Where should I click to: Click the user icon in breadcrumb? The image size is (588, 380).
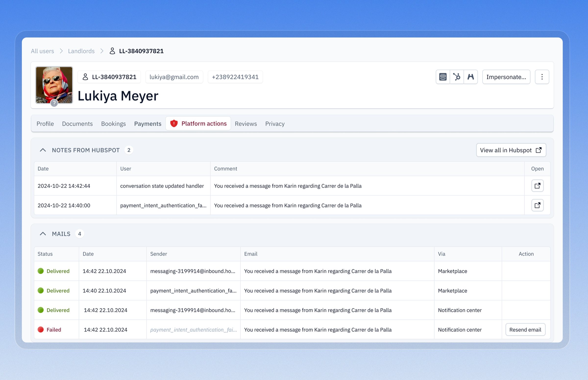tap(112, 51)
